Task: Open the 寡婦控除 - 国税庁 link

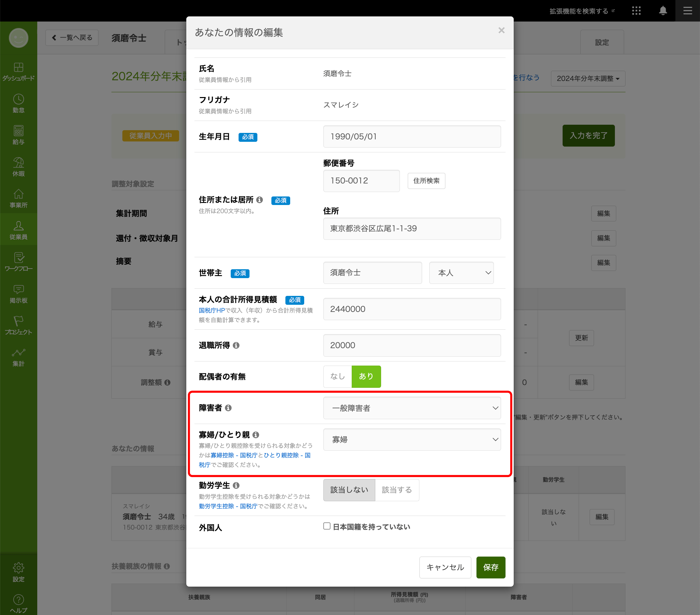Action: [x=234, y=455]
